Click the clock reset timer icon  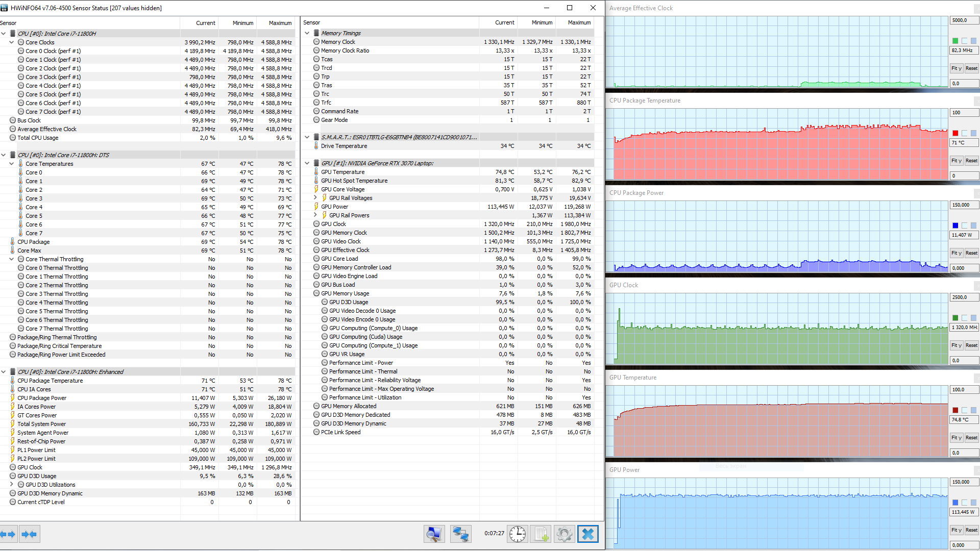[x=517, y=534]
